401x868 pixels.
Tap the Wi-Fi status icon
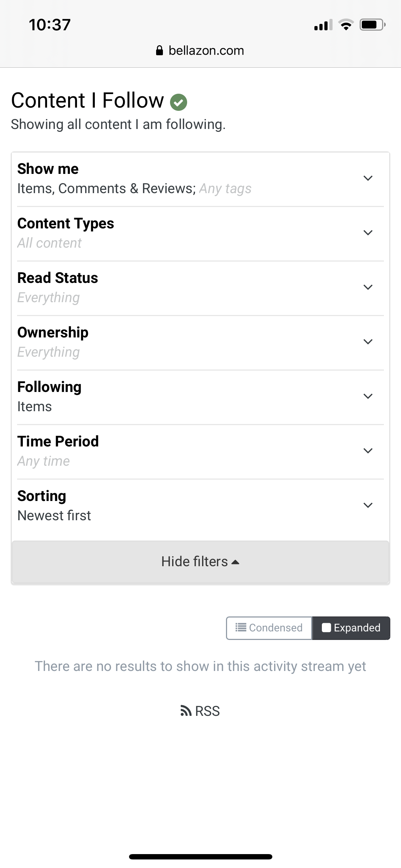(345, 25)
